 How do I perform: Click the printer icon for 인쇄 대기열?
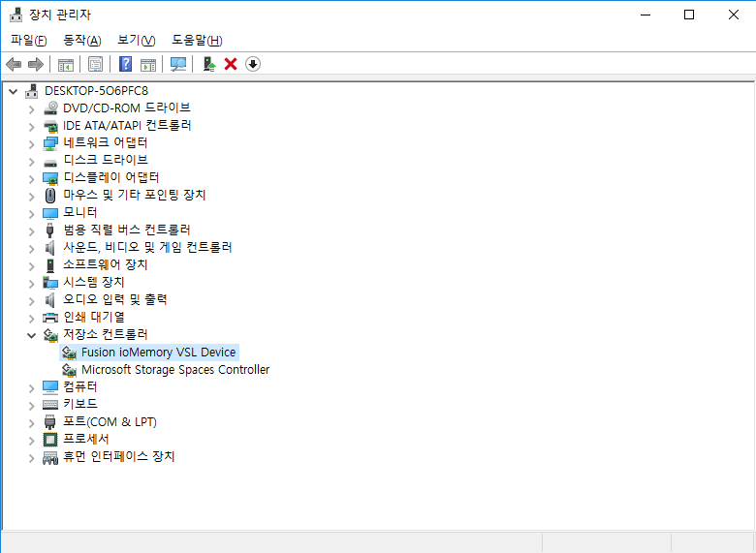[50, 318]
